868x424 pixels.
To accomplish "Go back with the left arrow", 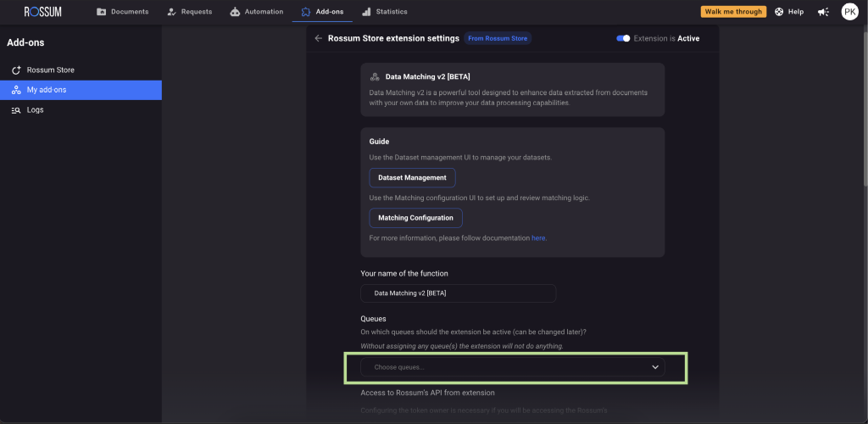I will click(319, 38).
